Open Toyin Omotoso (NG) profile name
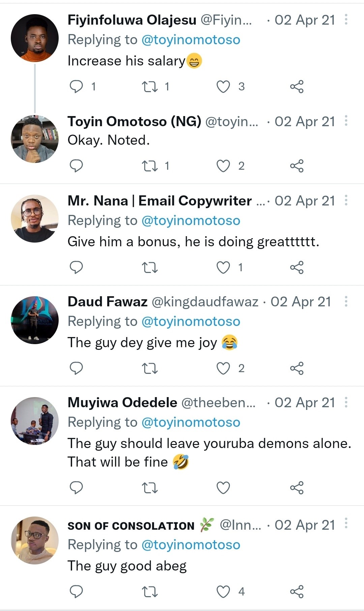364x611 pixels. point(134,121)
